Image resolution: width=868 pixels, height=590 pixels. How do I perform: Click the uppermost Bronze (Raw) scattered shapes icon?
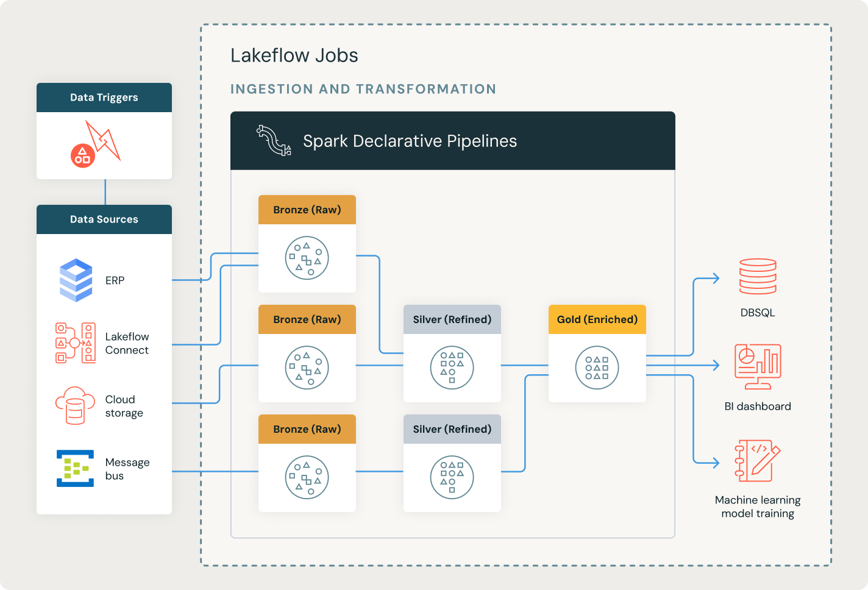coord(307,258)
